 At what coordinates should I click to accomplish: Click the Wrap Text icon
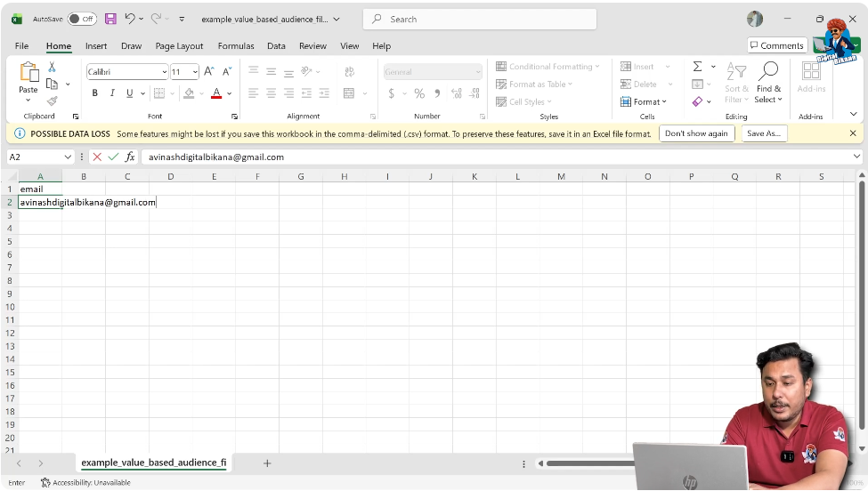(x=349, y=72)
